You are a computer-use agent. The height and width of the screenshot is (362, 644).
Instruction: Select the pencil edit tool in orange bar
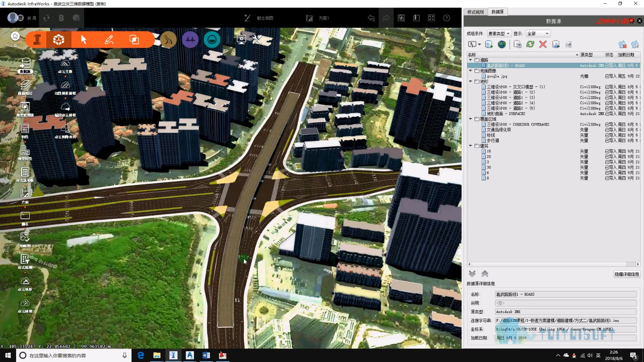pos(109,39)
